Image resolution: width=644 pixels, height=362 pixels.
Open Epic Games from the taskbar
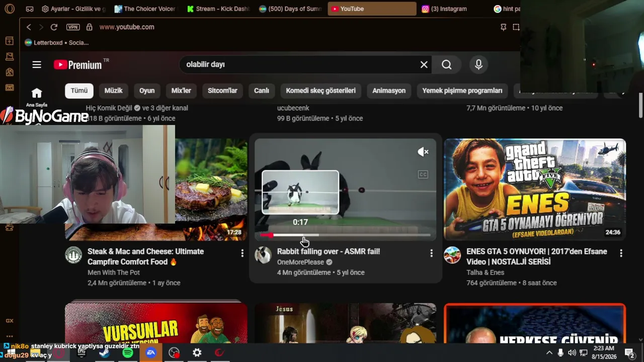coord(82,353)
